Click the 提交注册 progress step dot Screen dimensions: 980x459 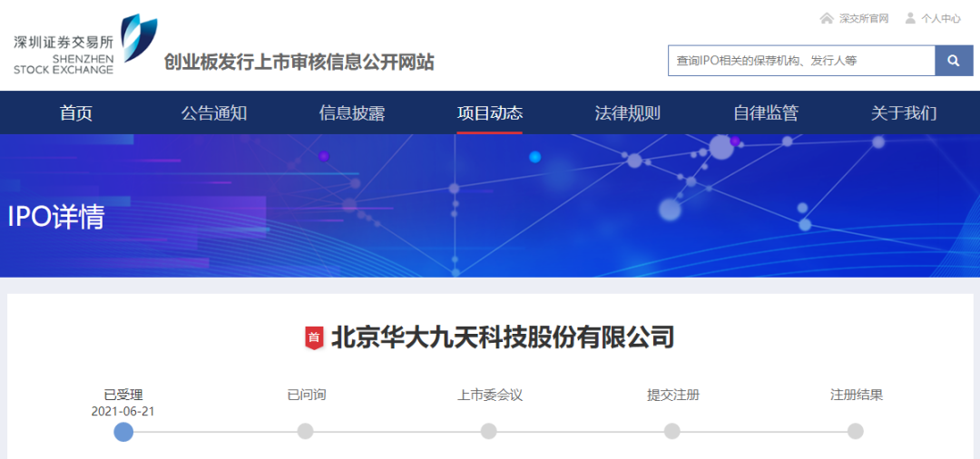tap(672, 432)
